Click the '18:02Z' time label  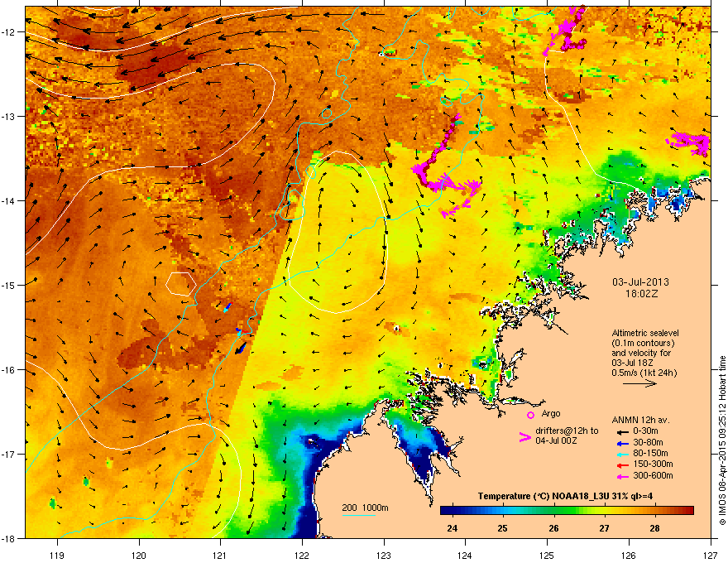[641, 294]
